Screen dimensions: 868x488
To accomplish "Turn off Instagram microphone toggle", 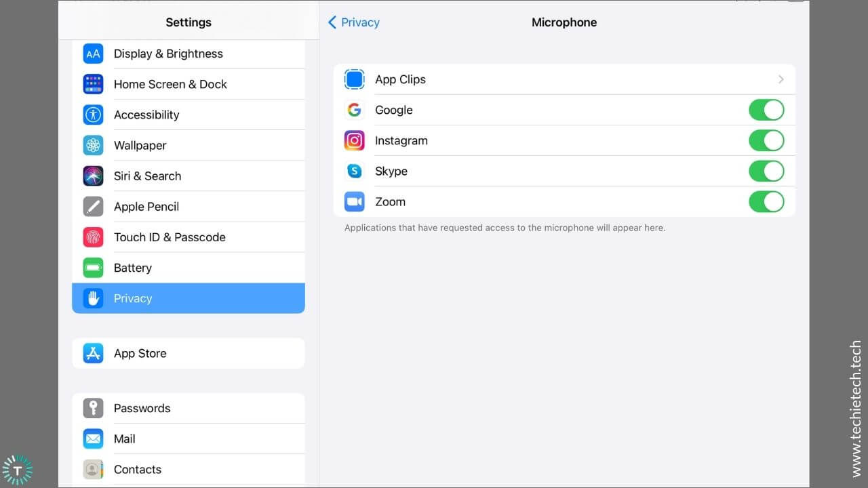I will (x=766, y=140).
